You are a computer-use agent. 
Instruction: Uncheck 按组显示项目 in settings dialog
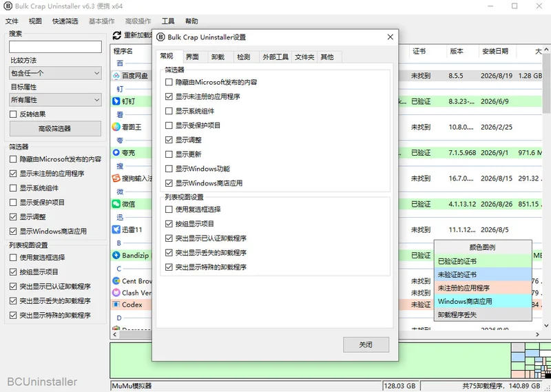pyautogui.click(x=169, y=224)
